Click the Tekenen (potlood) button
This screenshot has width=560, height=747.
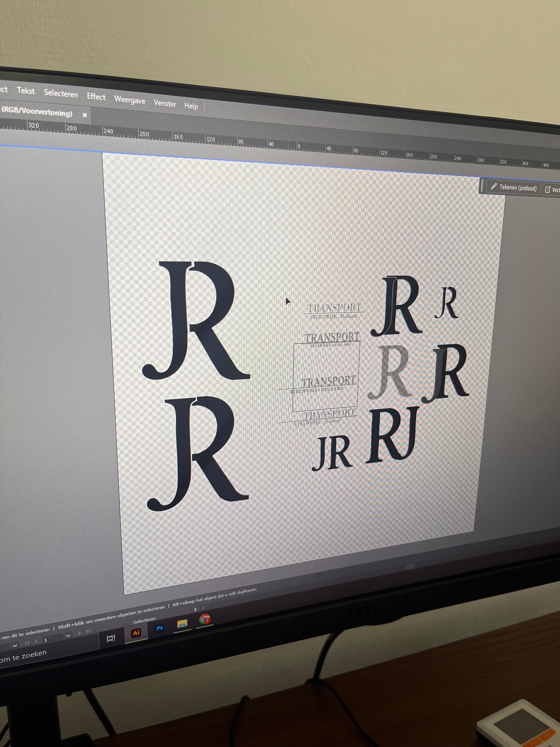pos(513,187)
